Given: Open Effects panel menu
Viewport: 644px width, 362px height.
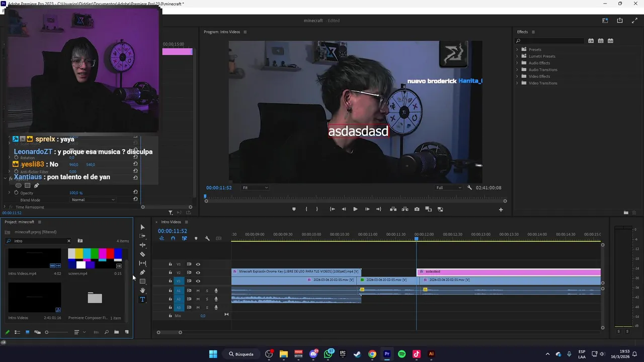Looking at the screenshot, I should click(533, 32).
